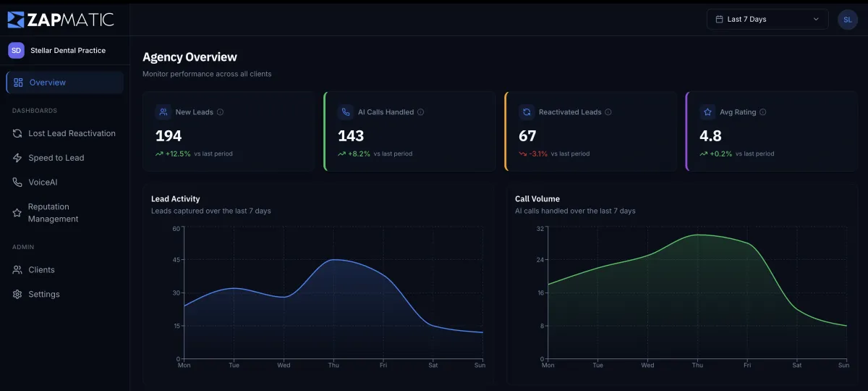
Task: Click the info icon beside Avg Rating
Action: 763,112
